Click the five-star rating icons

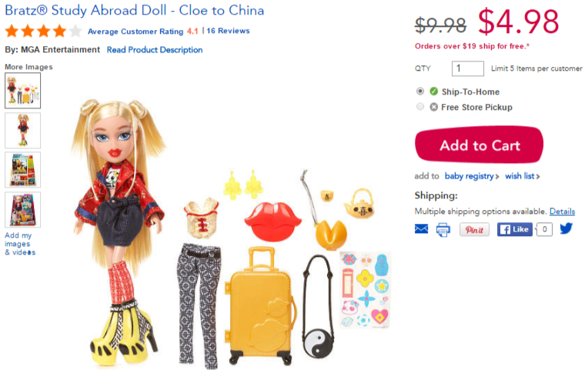click(x=43, y=31)
